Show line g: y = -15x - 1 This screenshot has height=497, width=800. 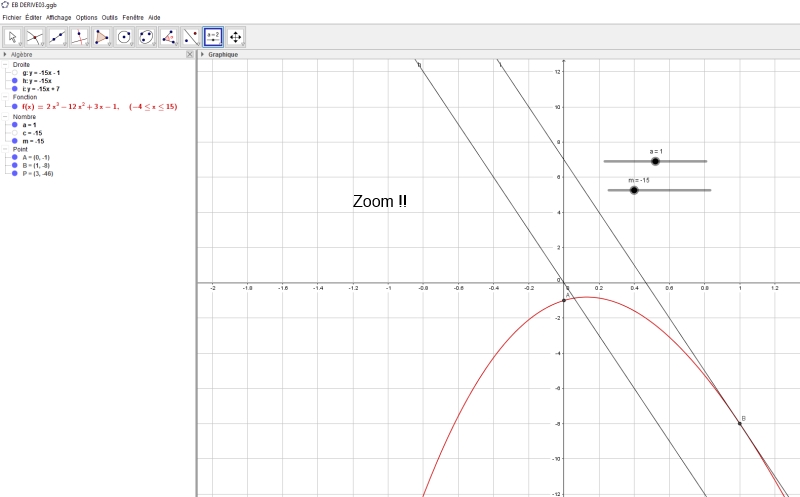tap(15, 73)
